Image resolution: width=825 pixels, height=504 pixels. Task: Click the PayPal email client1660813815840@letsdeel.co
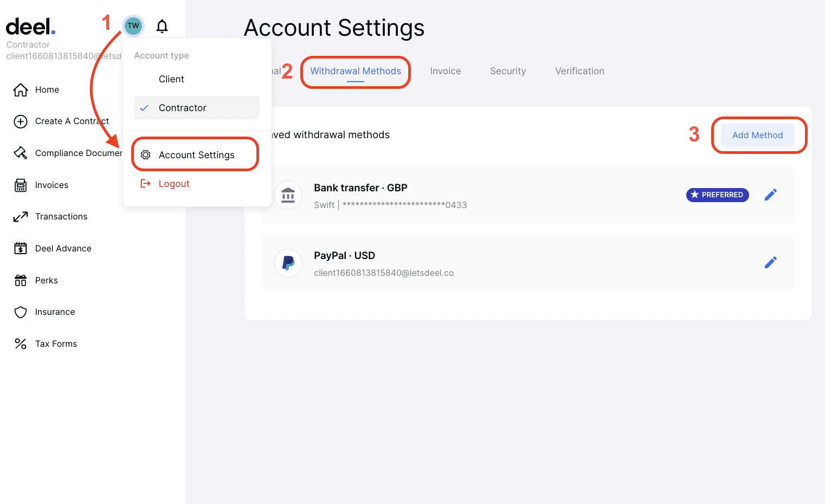384,273
